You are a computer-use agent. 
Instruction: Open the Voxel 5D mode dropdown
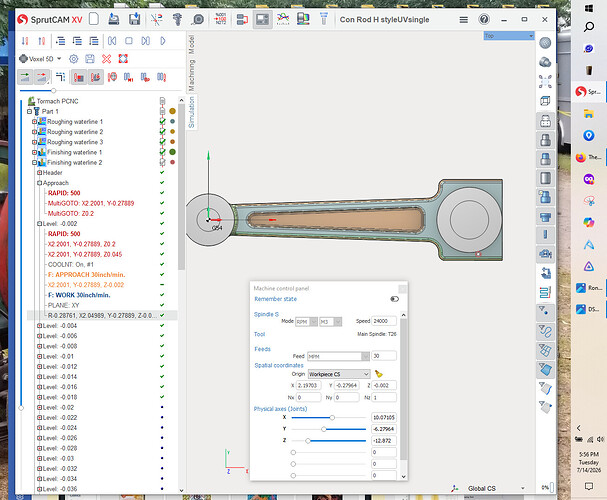point(59,59)
